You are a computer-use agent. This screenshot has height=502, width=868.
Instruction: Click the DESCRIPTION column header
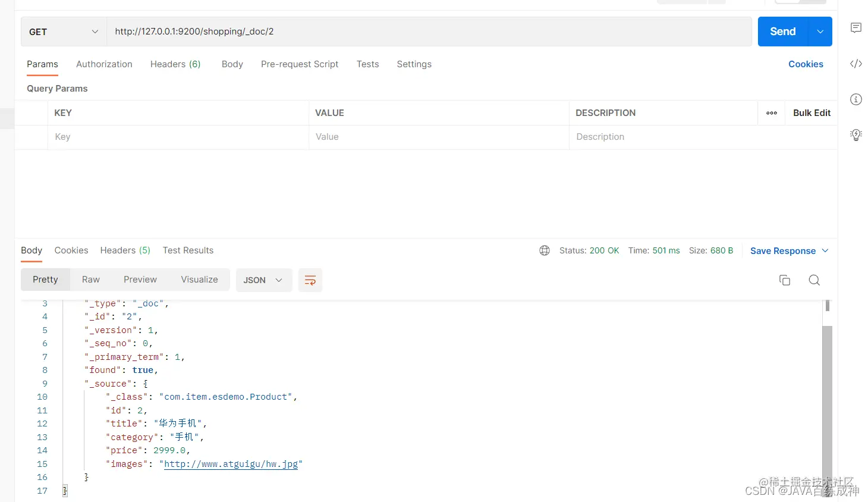pos(605,113)
